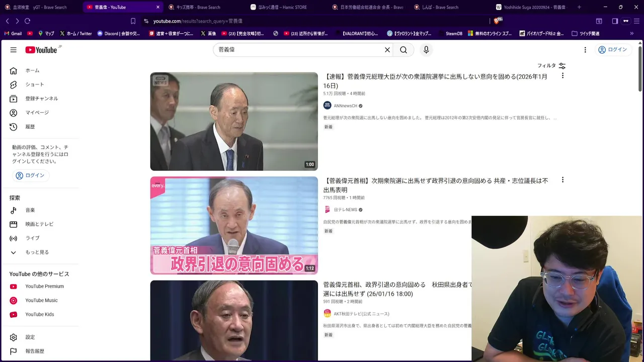Switch to the Yoshihide Suga Wikipedia tab
This screenshot has height=362, width=644.
click(x=531, y=7)
